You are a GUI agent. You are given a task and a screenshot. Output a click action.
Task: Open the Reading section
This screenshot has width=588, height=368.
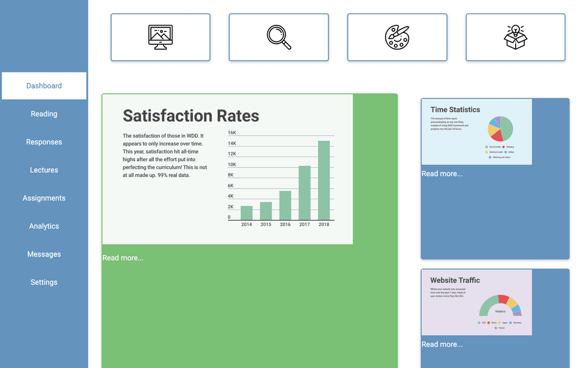point(44,114)
